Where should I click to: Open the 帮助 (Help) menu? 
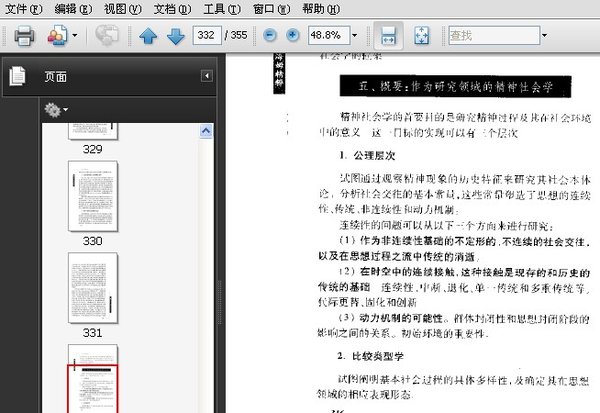coord(320,8)
